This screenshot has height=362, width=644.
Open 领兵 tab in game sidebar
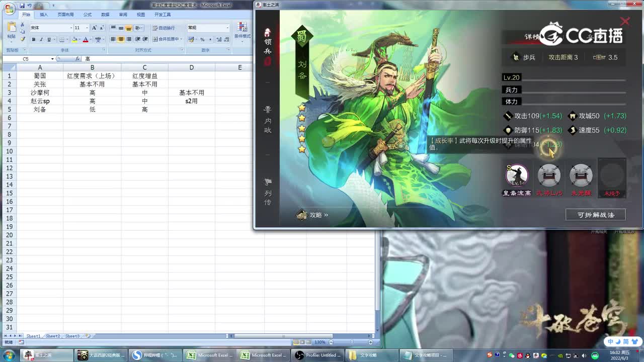268,46
